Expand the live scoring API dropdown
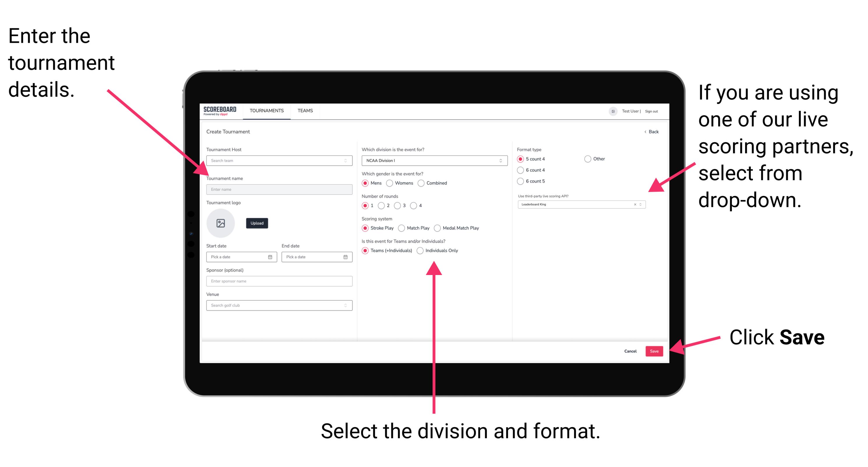The height and width of the screenshot is (467, 868). click(643, 205)
